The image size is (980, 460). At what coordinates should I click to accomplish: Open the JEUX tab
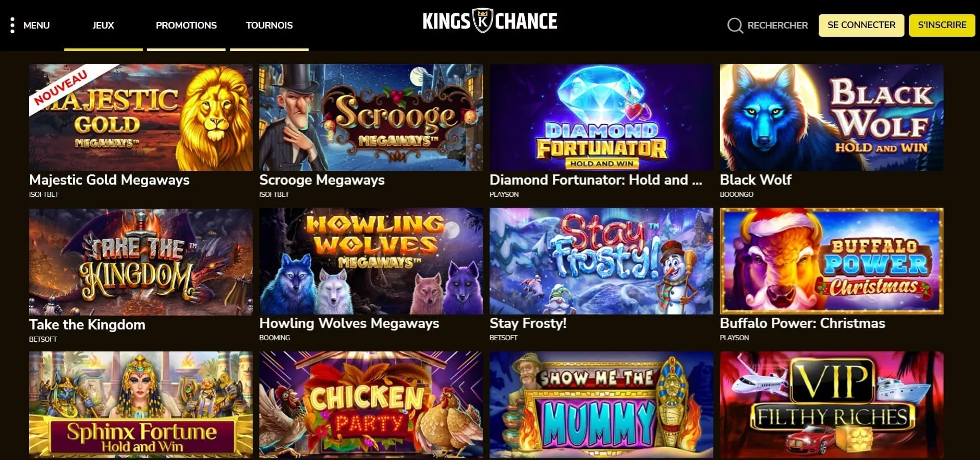click(103, 25)
